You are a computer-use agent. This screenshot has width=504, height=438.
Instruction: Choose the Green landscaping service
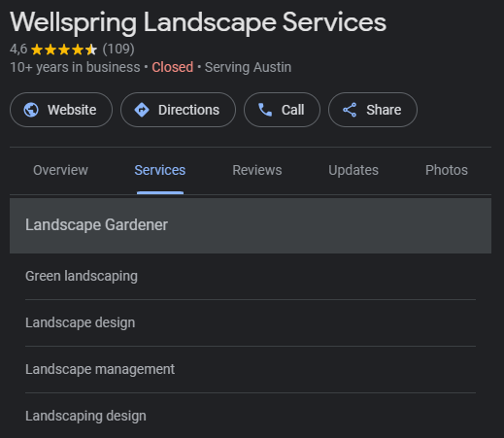pos(251,277)
